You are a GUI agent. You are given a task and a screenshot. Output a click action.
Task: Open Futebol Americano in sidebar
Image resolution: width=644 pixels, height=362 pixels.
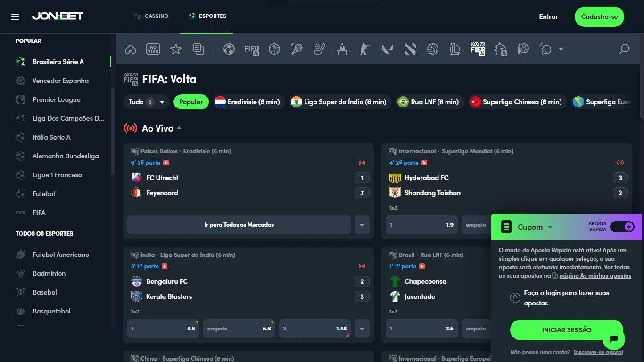point(61,255)
